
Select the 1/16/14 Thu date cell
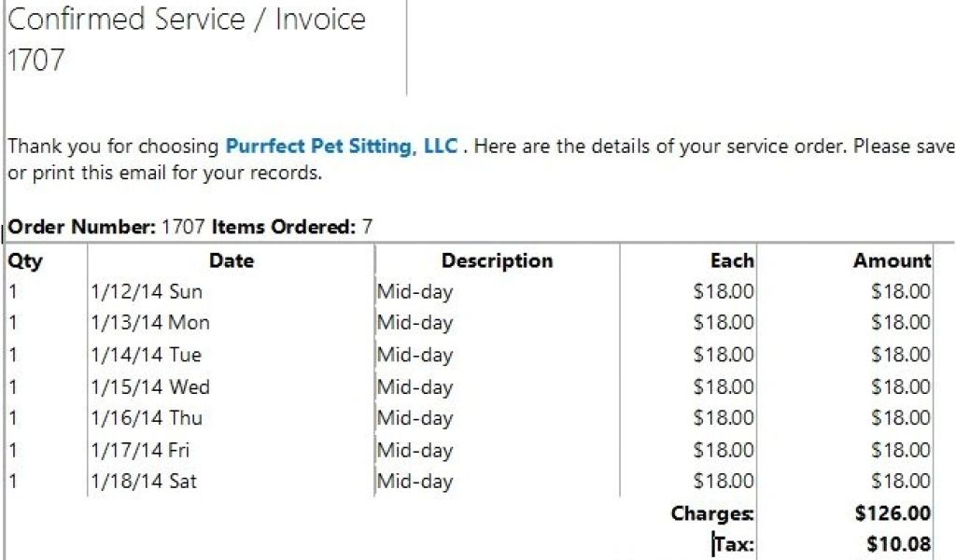click(x=147, y=417)
